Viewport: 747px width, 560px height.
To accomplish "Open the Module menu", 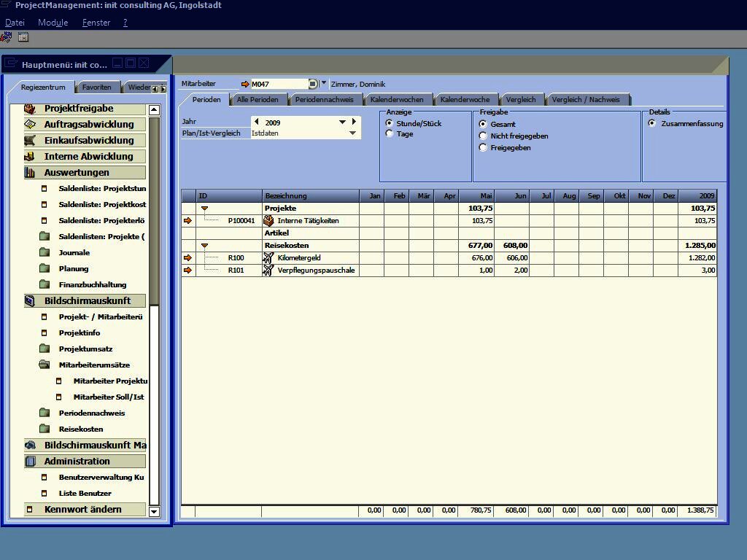I will (x=53, y=23).
